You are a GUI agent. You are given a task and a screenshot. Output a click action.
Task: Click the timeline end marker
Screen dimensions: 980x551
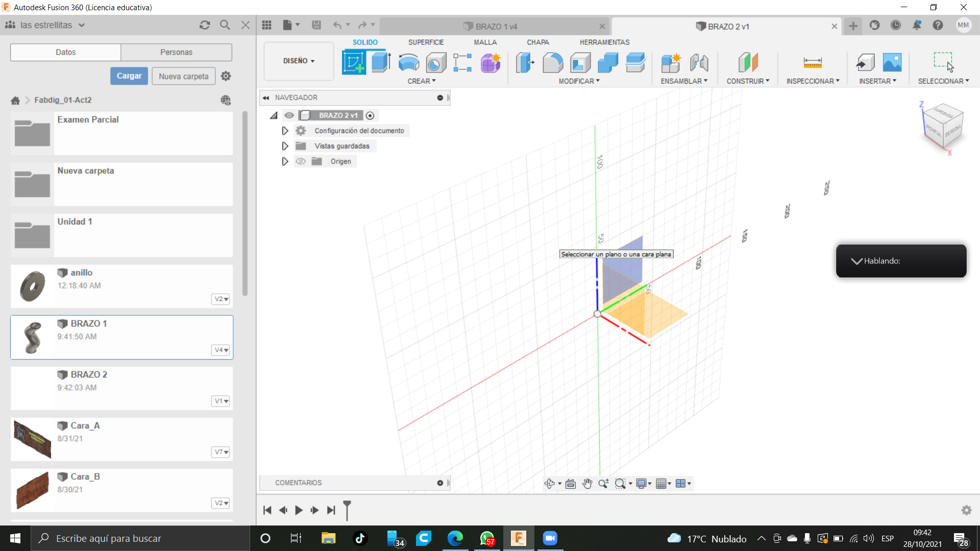coord(347,509)
